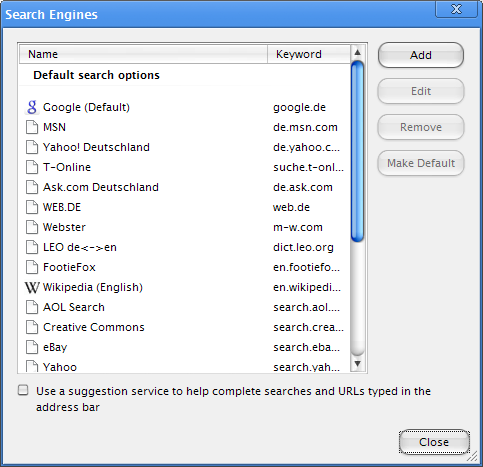The height and width of the screenshot is (467, 483).
Task: Click the search.eba... keyword
Action: pyautogui.click(x=307, y=347)
